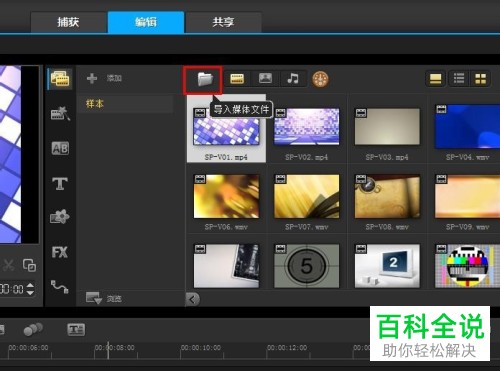Open the timeline subtitle editor icon
Viewport: 500px width, 371px height.
[76, 329]
